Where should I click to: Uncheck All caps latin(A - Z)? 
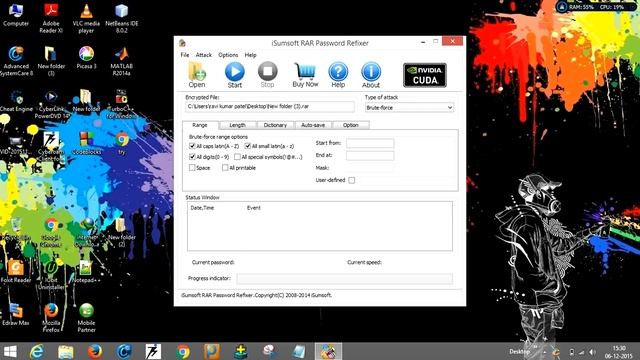pyautogui.click(x=192, y=146)
